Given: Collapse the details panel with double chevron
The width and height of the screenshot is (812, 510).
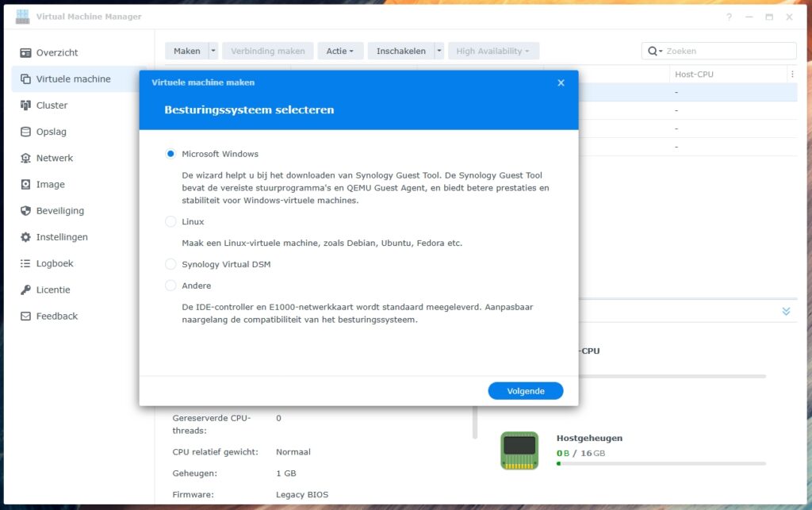Looking at the screenshot, I should 786,312.
